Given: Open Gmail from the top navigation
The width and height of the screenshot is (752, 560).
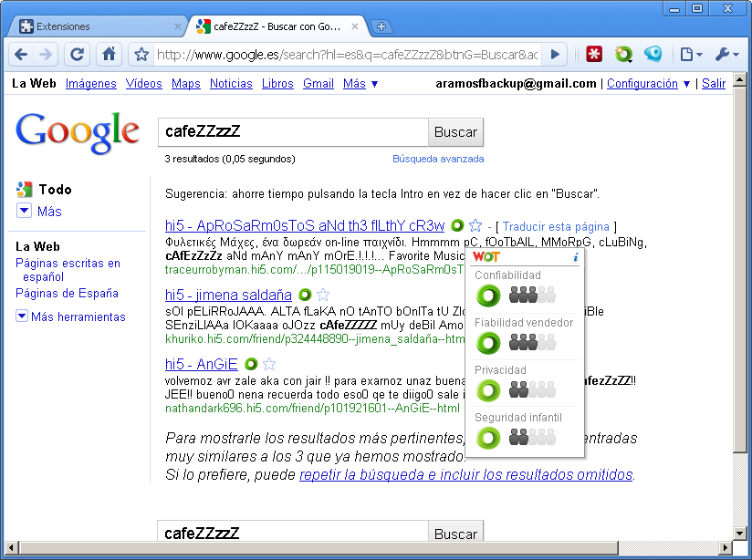Looking at the screenshot, I should pos(319,83).
